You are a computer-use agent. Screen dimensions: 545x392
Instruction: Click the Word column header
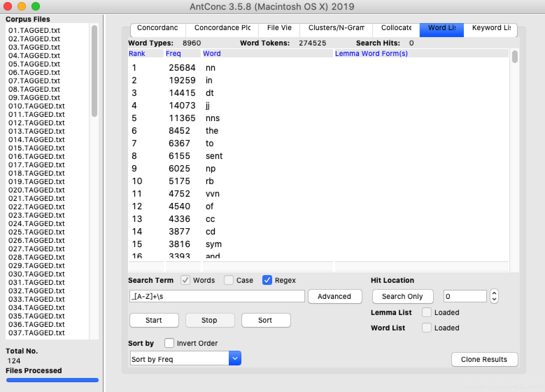268,54
